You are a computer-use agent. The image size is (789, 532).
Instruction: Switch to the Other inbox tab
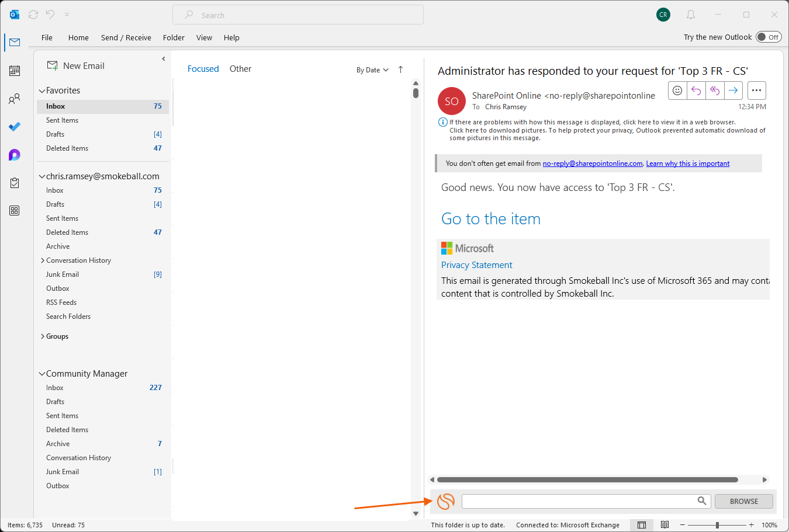coord(240,69)
